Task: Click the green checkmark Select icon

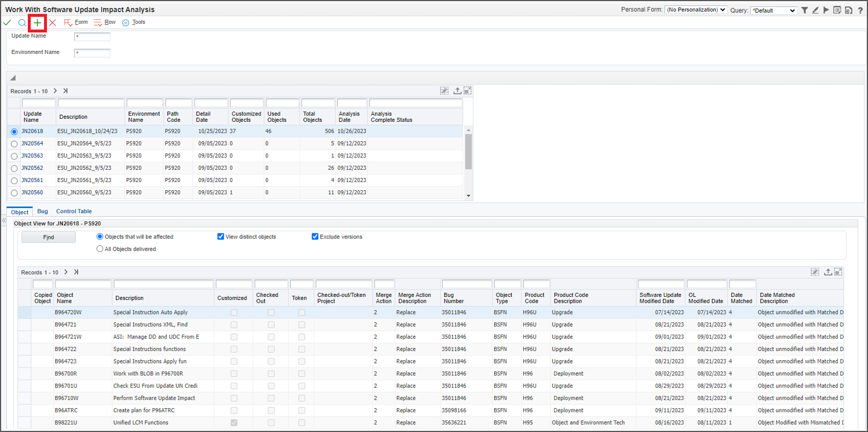Action: (x=7, y=23)
